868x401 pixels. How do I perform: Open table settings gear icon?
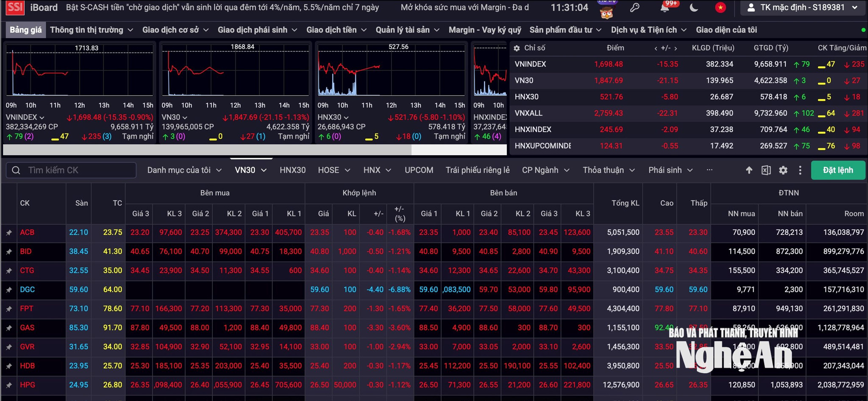783,170
